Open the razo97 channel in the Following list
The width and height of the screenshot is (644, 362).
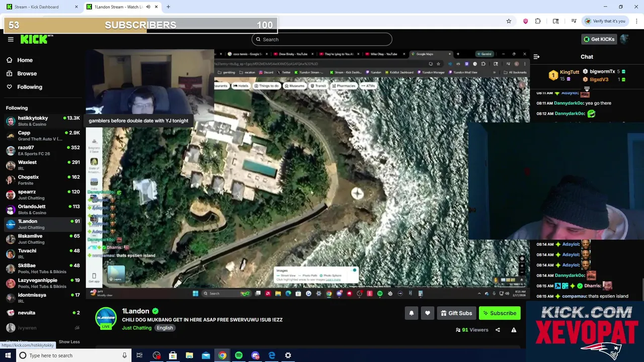point(43,150)
